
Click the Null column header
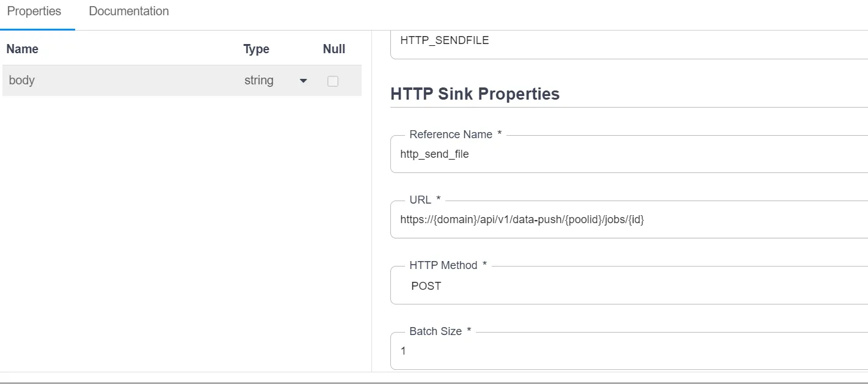pos(334,50)
